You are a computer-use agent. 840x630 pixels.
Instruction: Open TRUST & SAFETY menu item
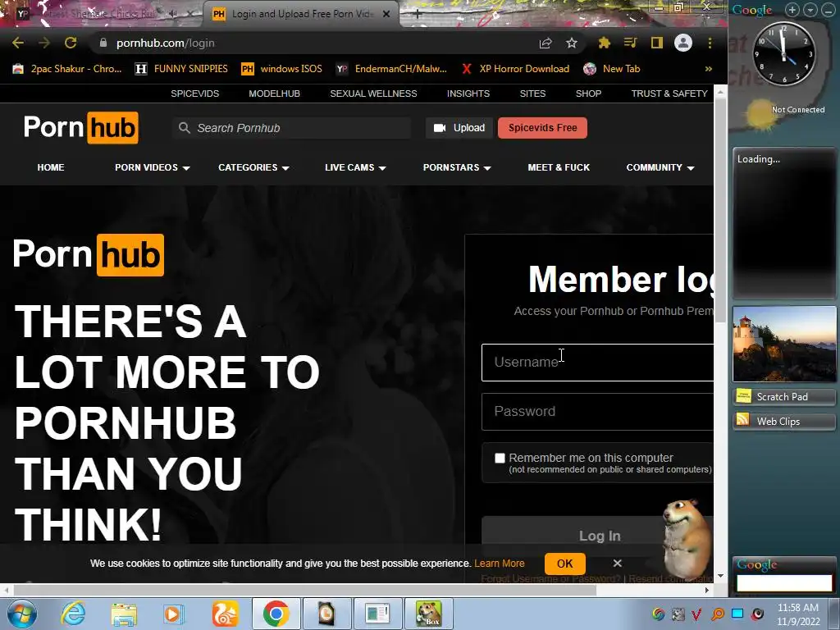[x=669, y=94]
